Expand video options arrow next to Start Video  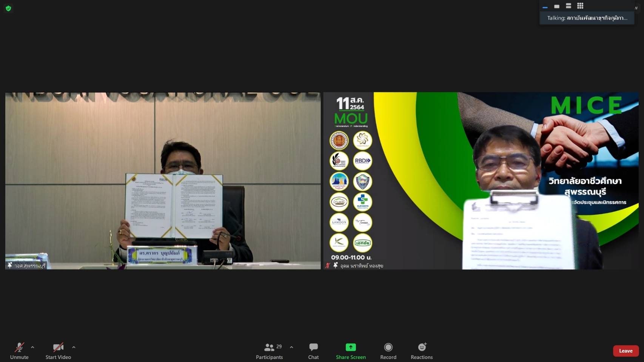pyautogui.click(x=74, y=347)
